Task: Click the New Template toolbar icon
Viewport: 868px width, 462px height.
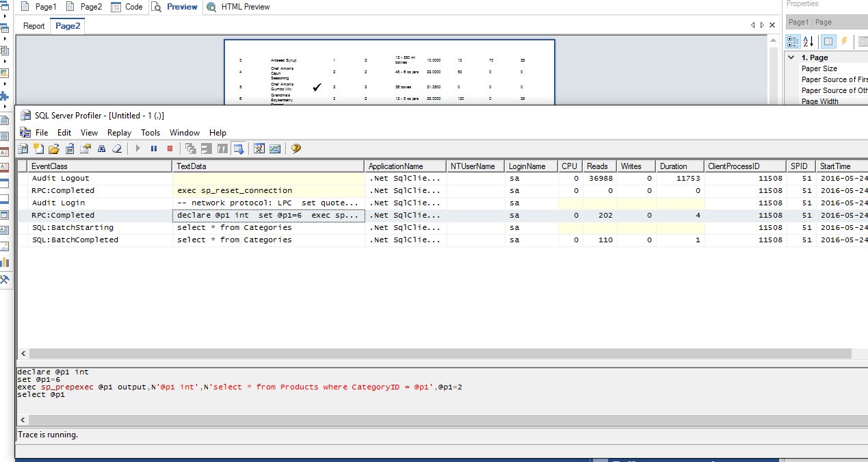Action: point(38,149)
